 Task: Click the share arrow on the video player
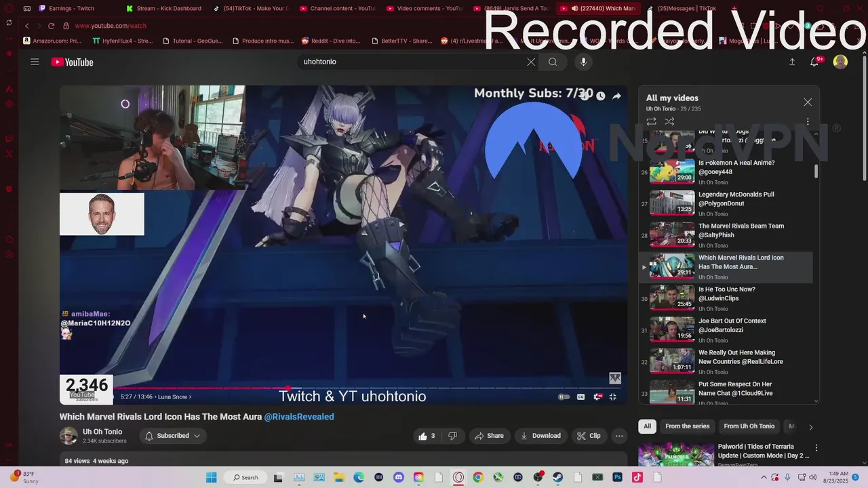point(616,96)
